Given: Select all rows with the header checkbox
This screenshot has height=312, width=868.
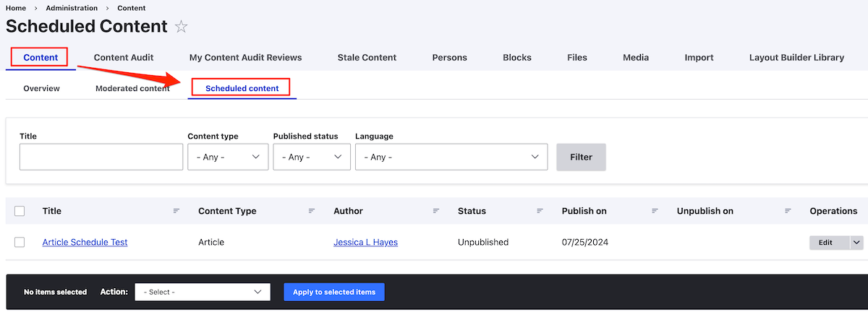Looking at the screenshot, I should pyautogui.click(x=20, y=211).
